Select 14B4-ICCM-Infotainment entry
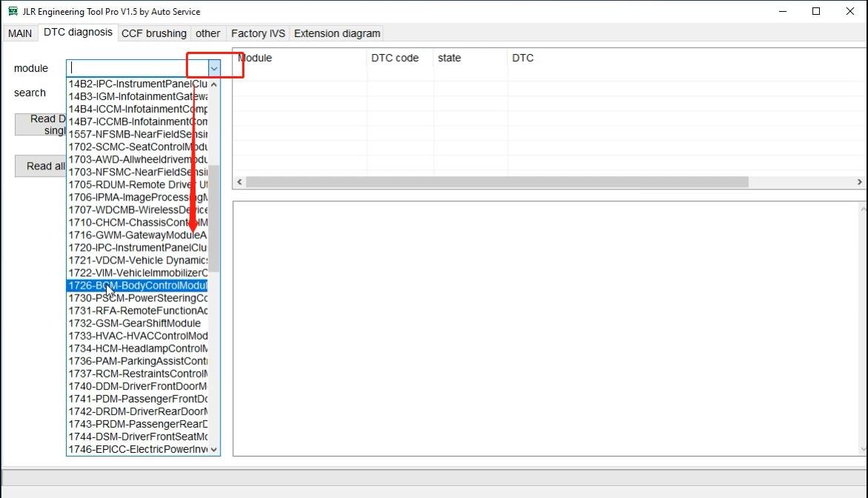 coord(137,110)
